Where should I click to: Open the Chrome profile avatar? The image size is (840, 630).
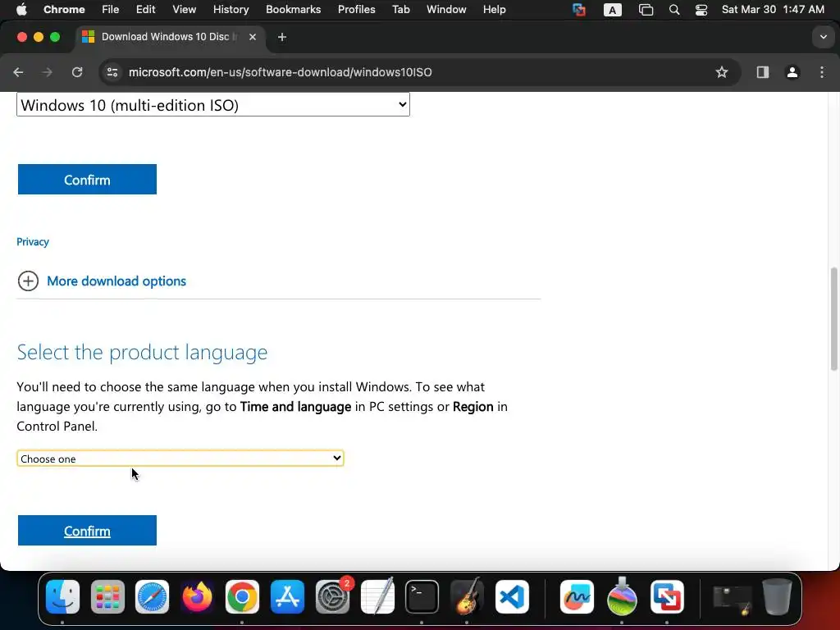(792, 72)
